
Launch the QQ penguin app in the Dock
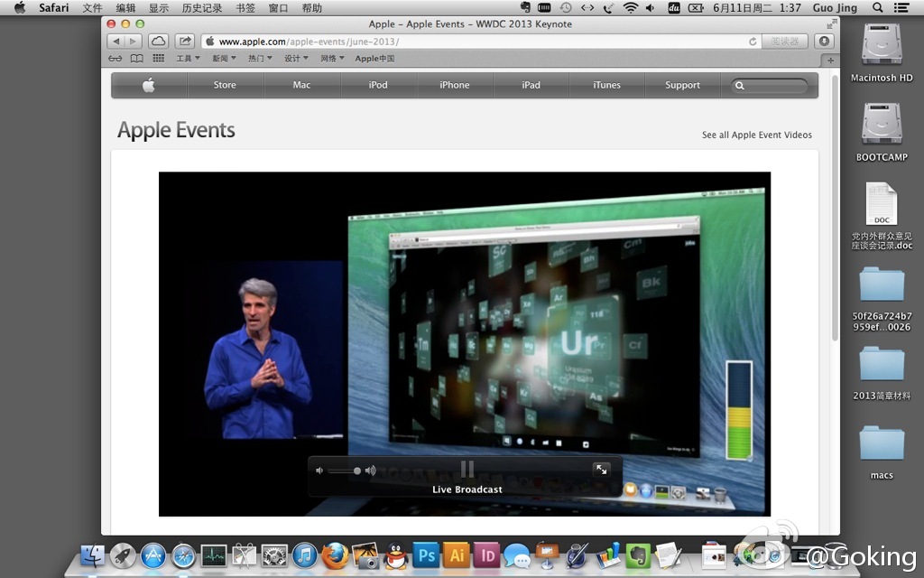[x=396, y=555]
